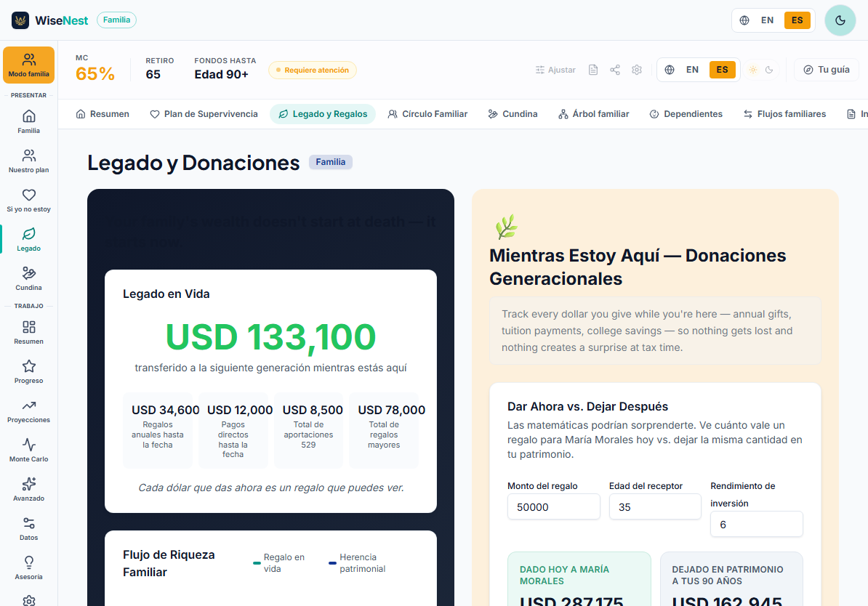Select ES in toolbar language switch

(723, 70)
